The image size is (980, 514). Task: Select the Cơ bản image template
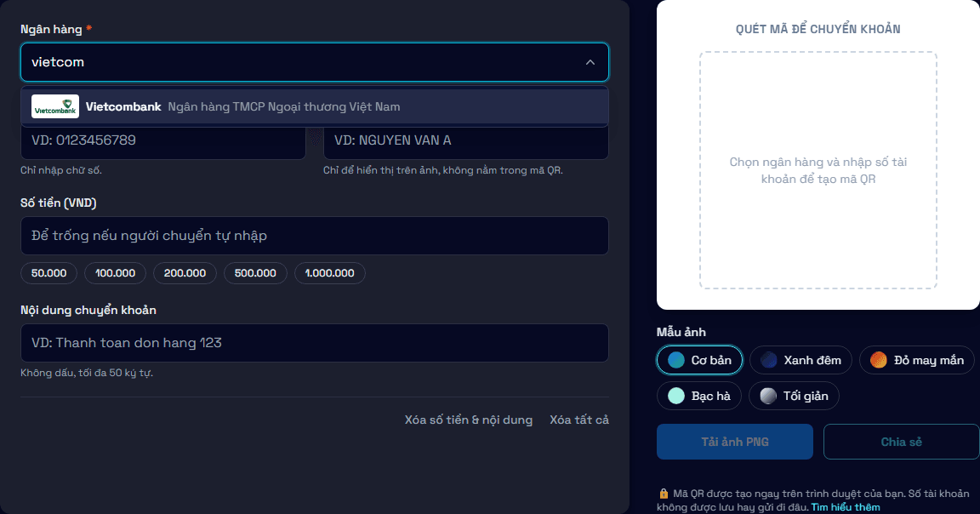point(699,360)
